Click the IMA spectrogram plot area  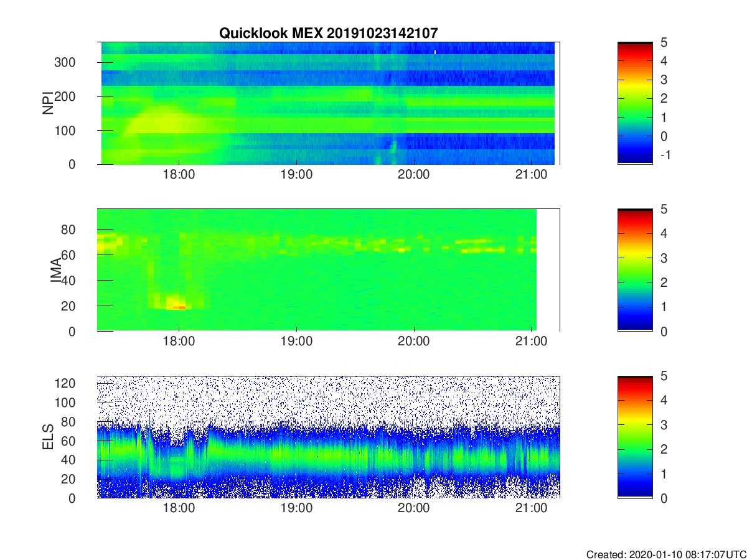click(329, 270)
